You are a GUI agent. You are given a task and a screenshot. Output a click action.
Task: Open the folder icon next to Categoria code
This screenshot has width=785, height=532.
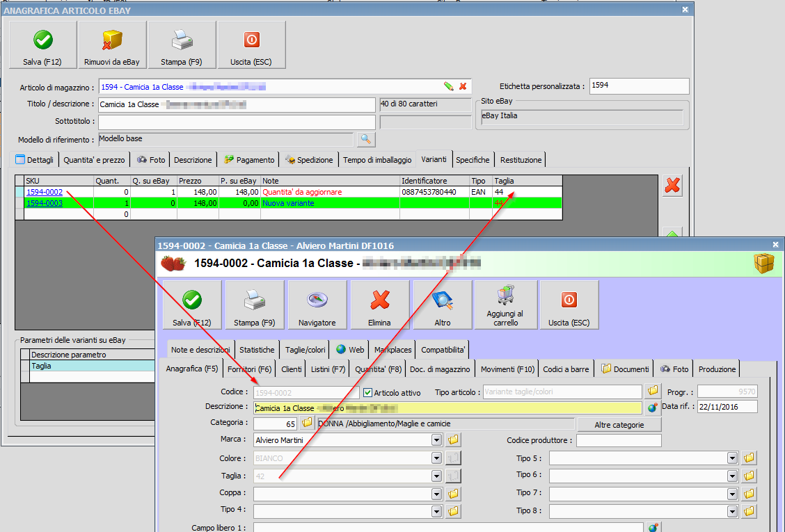coord(308,424)
